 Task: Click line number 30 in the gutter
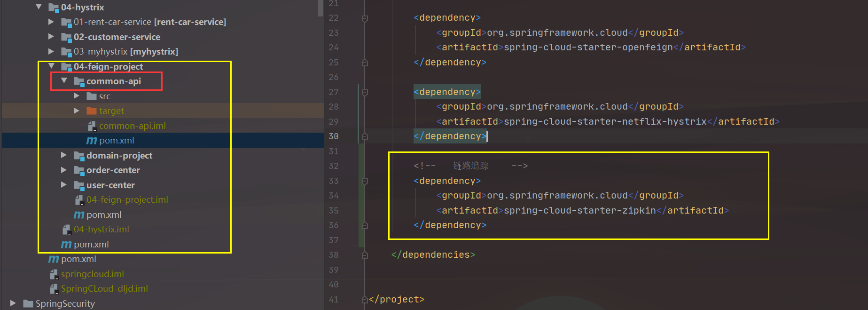334,136
